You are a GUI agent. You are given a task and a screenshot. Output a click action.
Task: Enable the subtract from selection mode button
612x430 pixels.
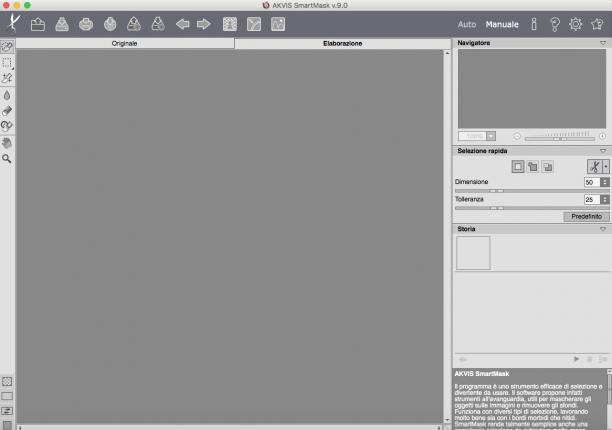coord(548,167)
